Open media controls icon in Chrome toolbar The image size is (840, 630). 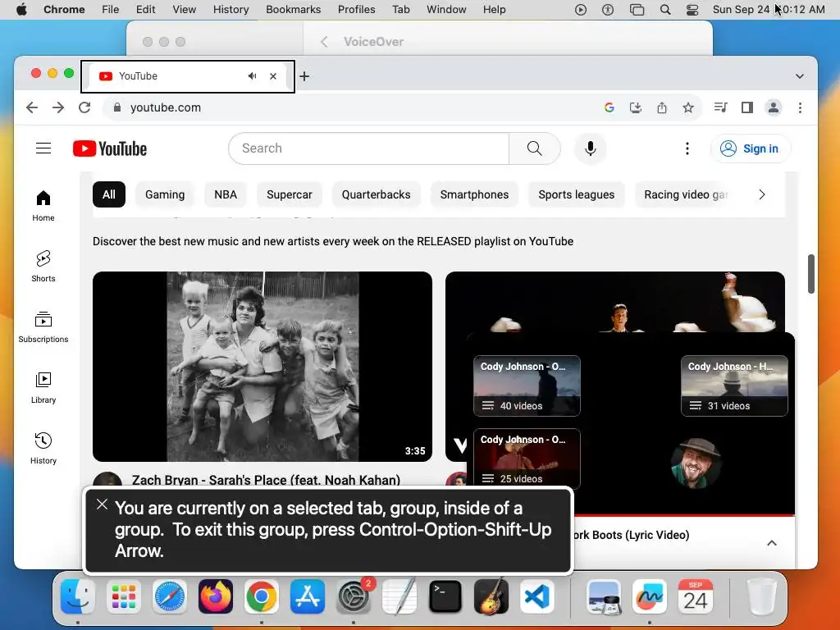coord(720,107)
